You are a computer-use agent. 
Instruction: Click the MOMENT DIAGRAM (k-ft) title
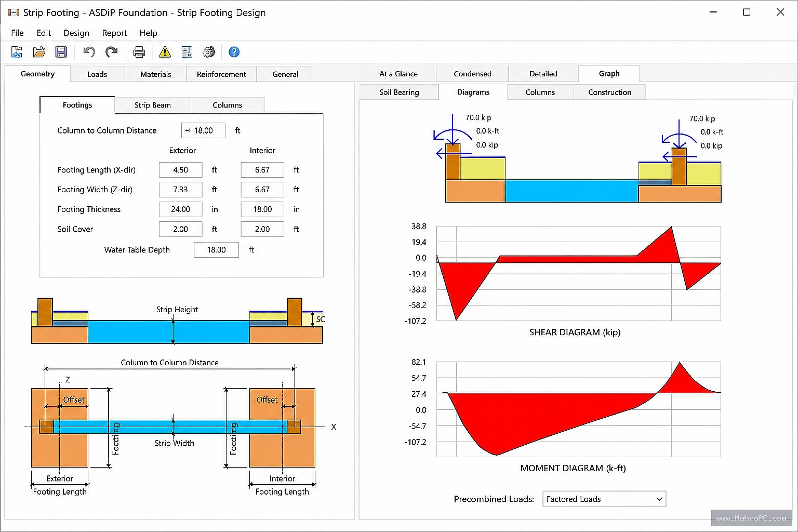coord(573,468)
